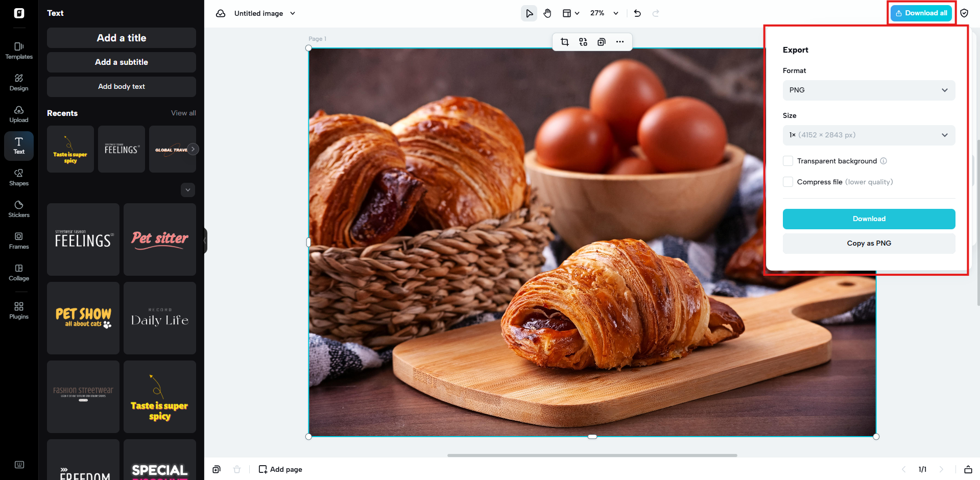Open the Upload sidebar panel
The image size is (980, 480).
click(19, 114)
